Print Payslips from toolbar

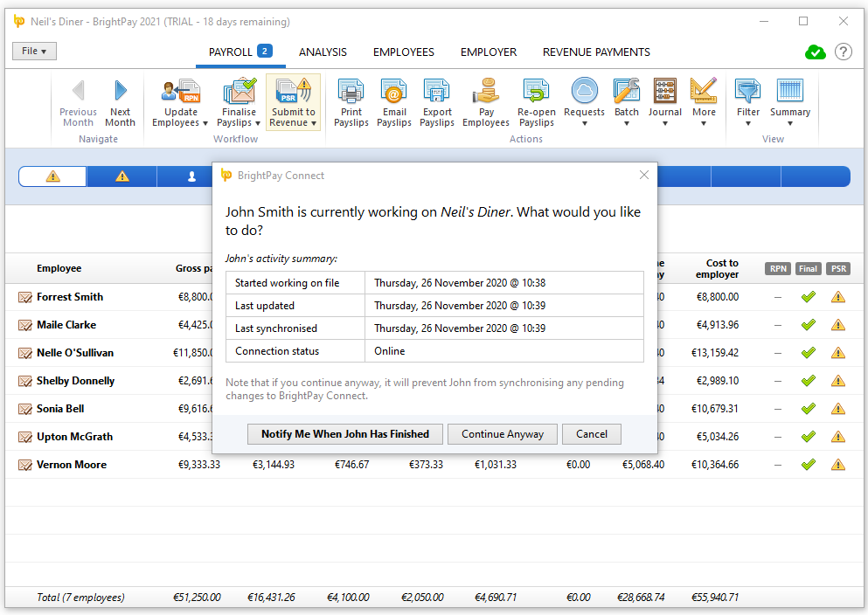point(351,103)
